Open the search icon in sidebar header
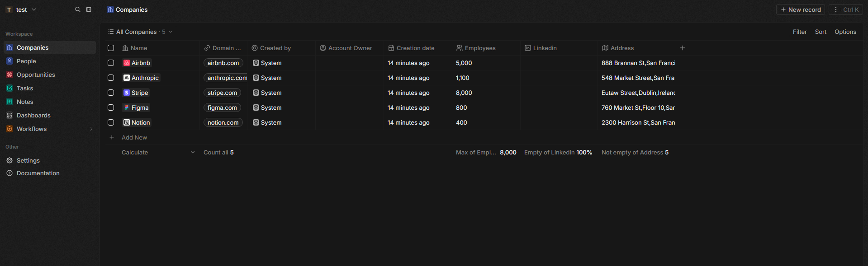This screenshot has width=868, height=266. pos(77,9)
